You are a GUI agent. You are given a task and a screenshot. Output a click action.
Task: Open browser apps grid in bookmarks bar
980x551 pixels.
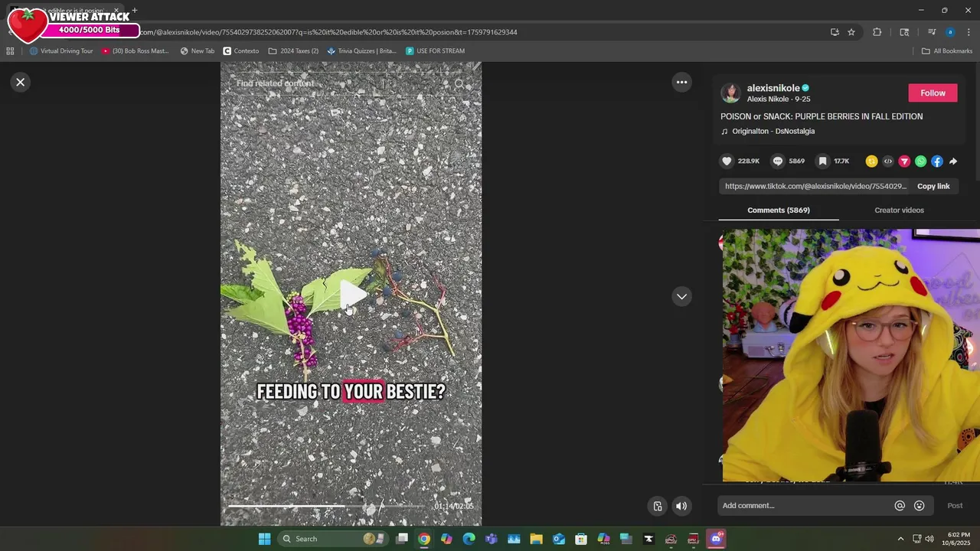[10, 51]
